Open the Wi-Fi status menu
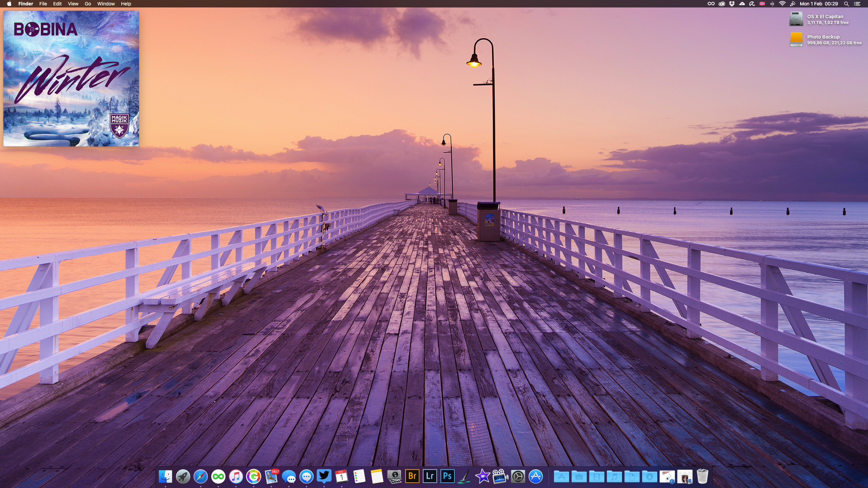This screenshot has width=868, height=488. pos(782,4)
